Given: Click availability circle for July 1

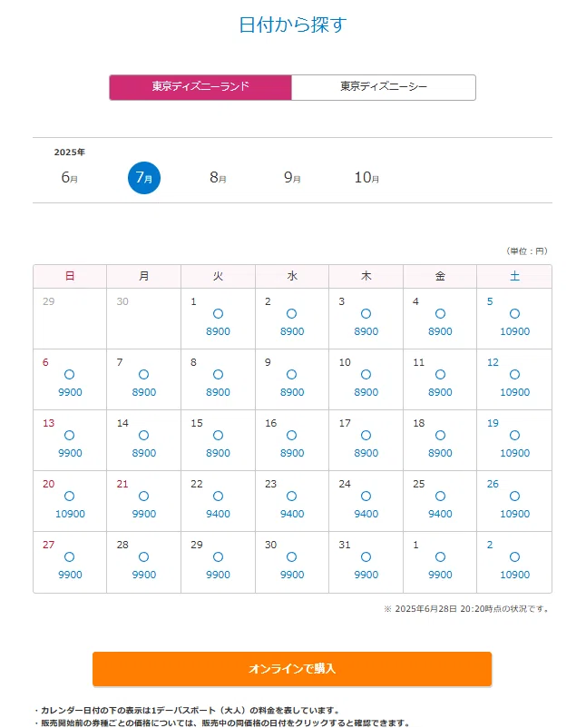Looking at the screenshot, I should 218,314.
